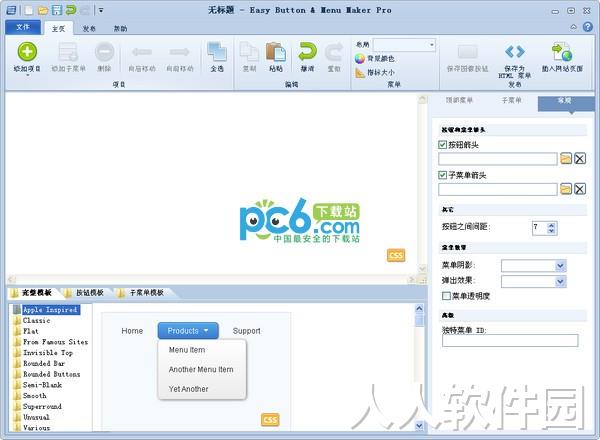
Task: Open the blue Help question mark icon
Action: (x=588, y=27)
